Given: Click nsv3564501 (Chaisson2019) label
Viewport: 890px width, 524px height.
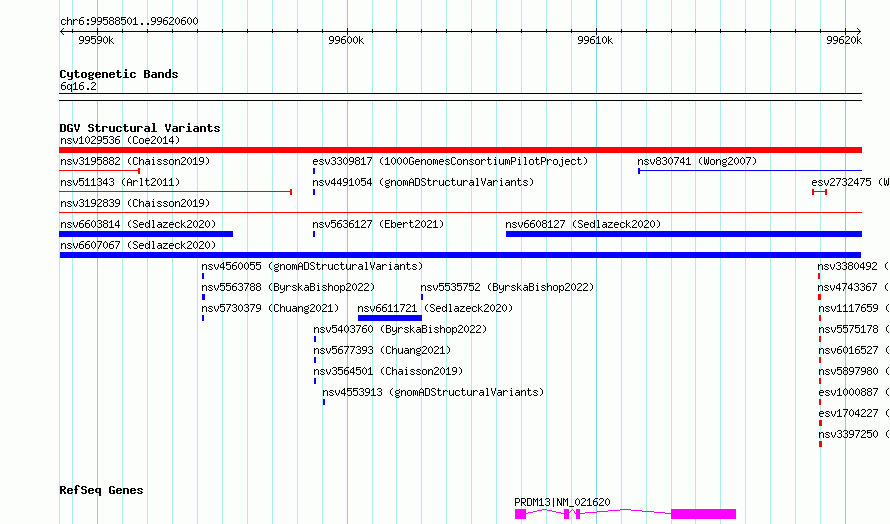Looking at the screenshot, I should point(388,371).
